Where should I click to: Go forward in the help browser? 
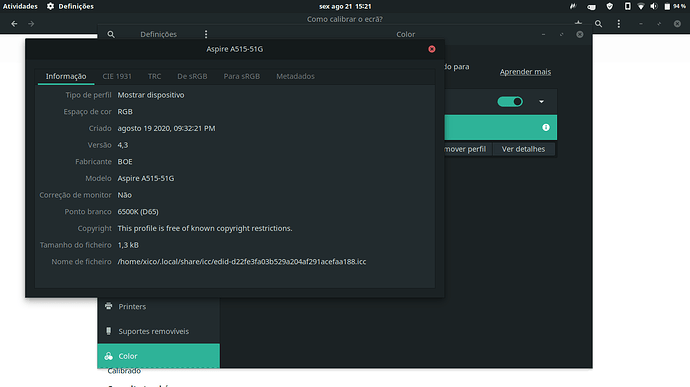(31, 24)
